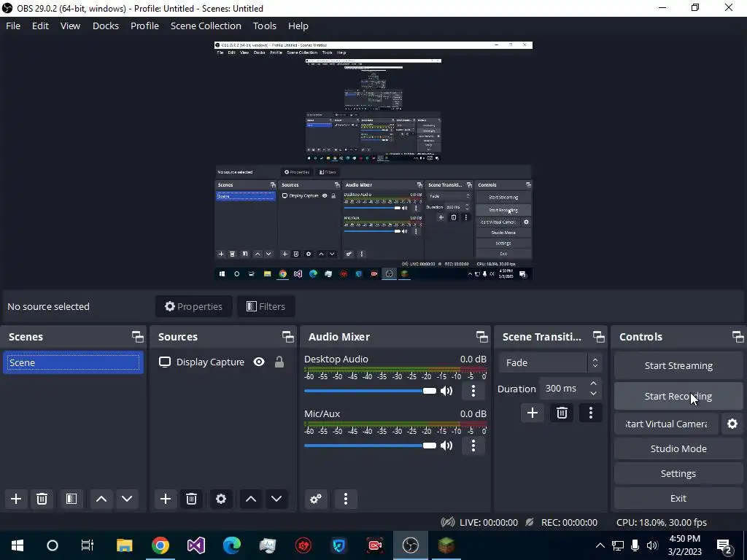Remove selected scene with trash icon
This screenshot has height=560, width=747.
[42, 499]
